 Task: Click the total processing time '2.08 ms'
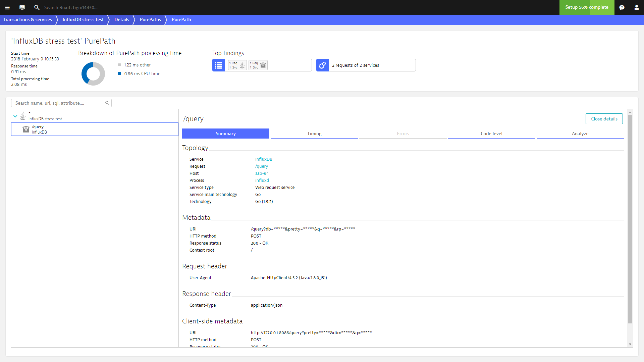19,85
